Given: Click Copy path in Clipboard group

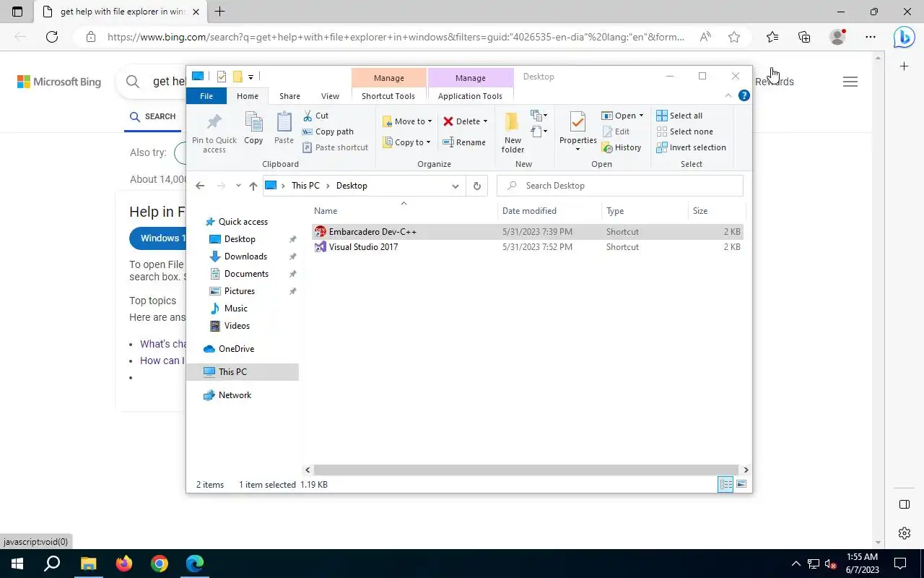Looking at the screenshot, I should pos(328,131).
